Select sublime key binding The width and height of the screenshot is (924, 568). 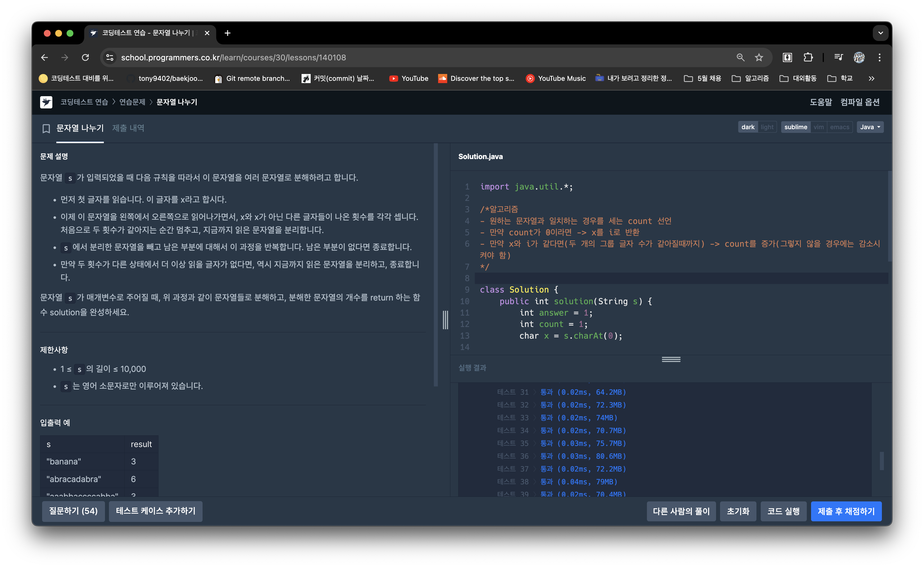[796, 127]
